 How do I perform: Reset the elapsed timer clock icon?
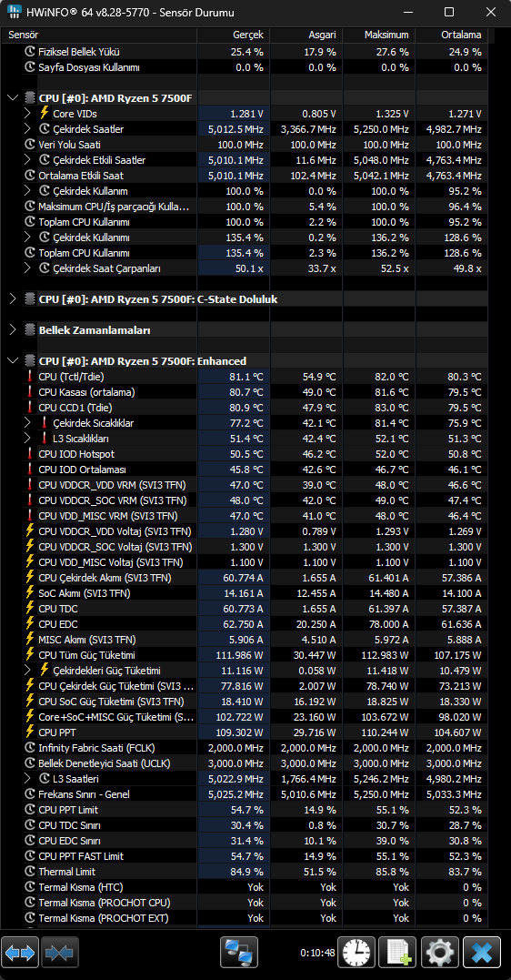(x=356, y=952)
